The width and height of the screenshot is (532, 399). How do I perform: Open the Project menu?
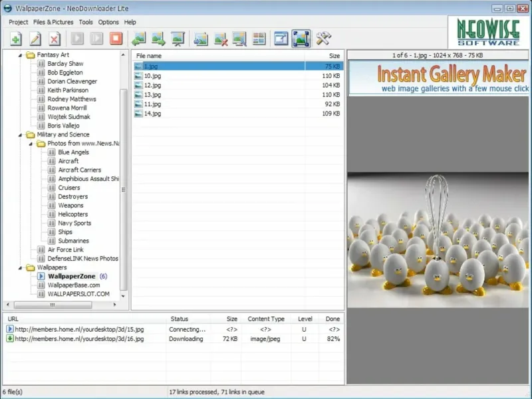coord(19,22)
